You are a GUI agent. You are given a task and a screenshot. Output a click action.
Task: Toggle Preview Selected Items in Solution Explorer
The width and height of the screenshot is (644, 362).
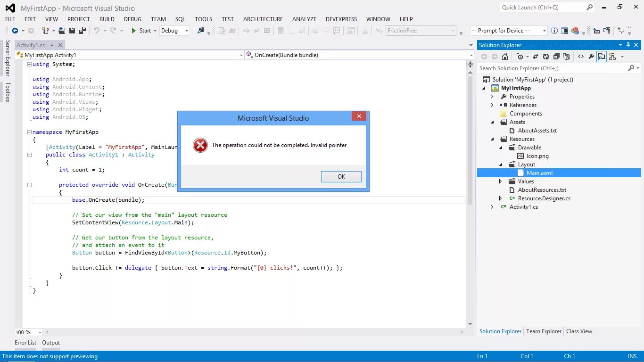click(602, 57)
